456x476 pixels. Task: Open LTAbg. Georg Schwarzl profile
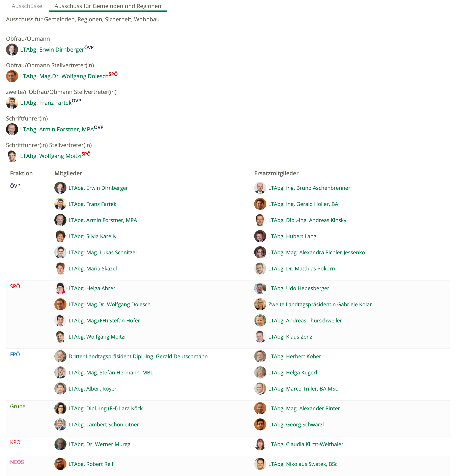point(296,425)
